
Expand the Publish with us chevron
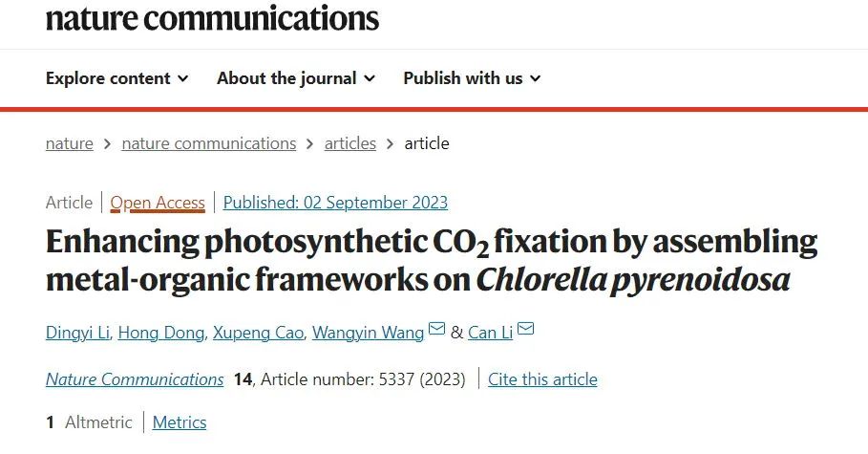coord(535,78)
